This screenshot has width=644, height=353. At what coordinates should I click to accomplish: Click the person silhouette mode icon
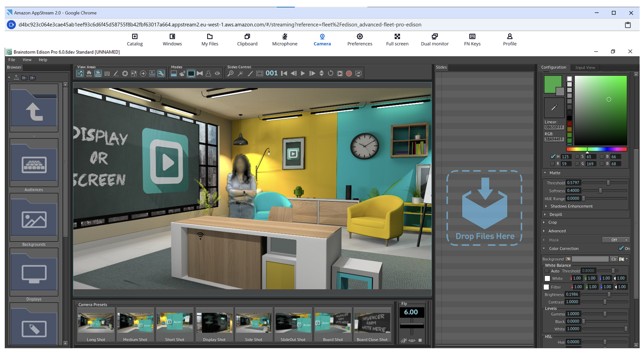pyautogui.click(x=208, y=73)
